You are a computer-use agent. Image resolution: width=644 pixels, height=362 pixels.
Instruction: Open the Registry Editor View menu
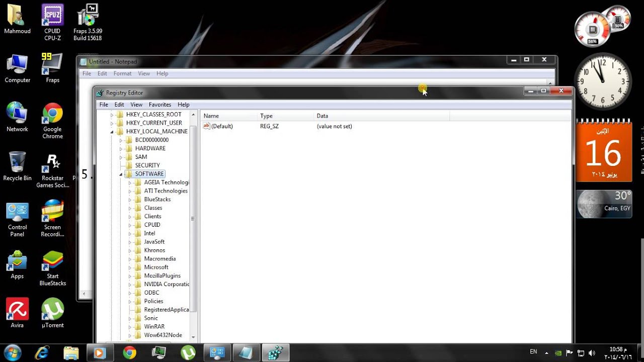136,105
